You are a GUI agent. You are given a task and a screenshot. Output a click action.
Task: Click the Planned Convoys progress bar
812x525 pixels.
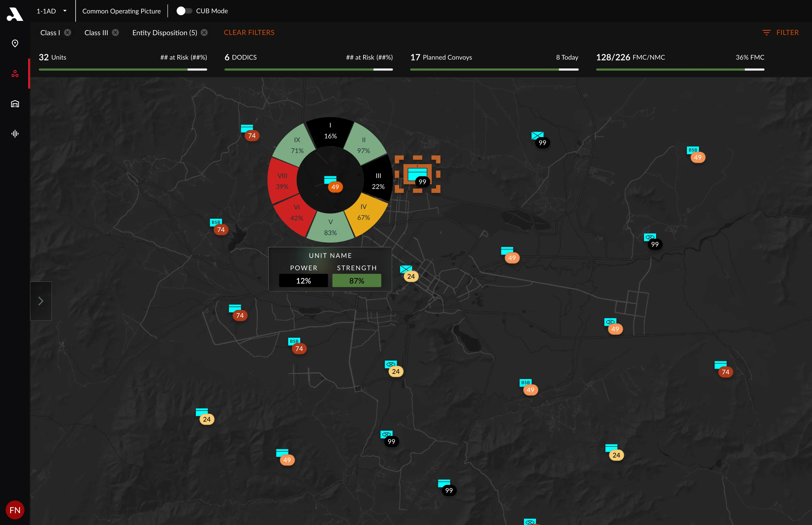point(494,70)
